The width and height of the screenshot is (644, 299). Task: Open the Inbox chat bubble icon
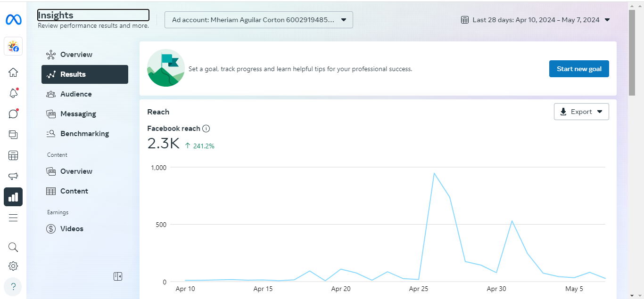(x=13, y=114)
